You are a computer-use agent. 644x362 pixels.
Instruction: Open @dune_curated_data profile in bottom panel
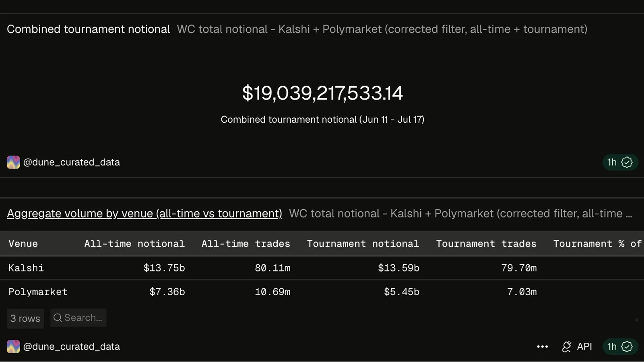pyautogui.click(x=71, y=346)
